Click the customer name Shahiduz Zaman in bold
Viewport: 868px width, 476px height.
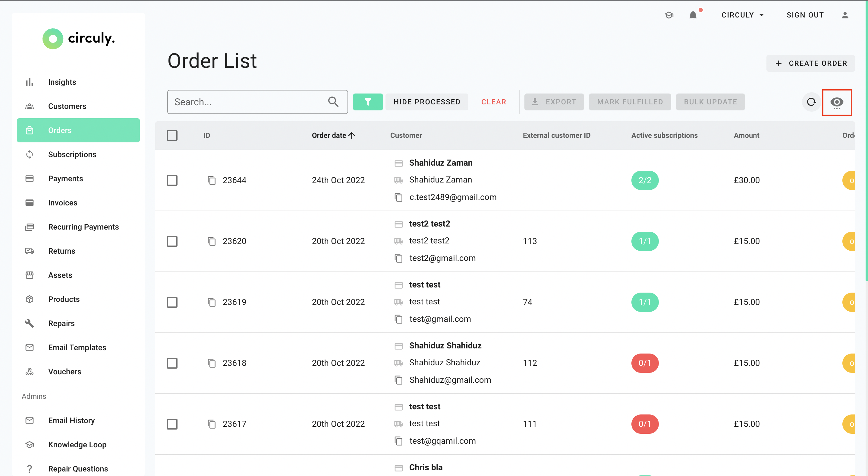point(441,163)
